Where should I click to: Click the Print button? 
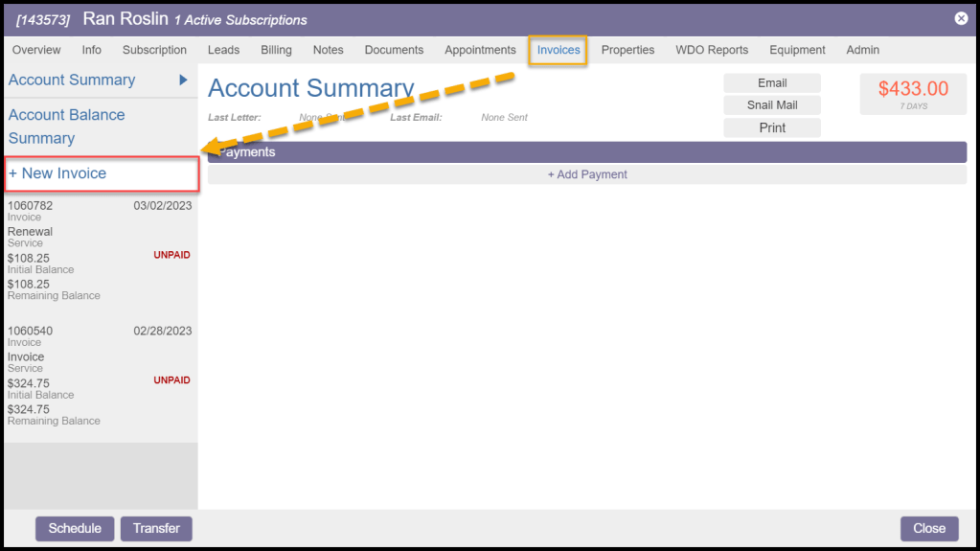772,127
